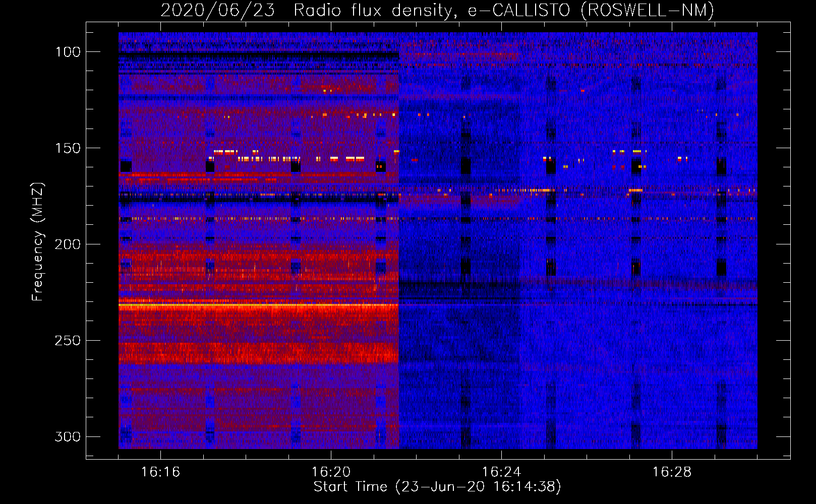The width and height of the screenshot is (816, 504).
Task: Click the 100 frequency tick label
Action: pos(68,52)
